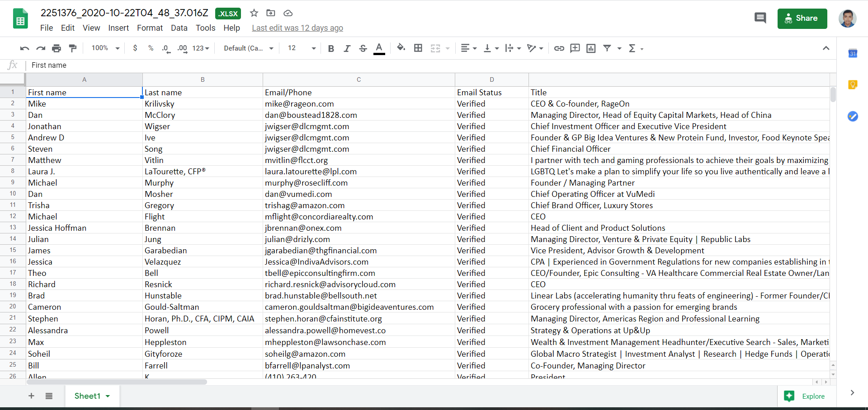Open Google Keep in the side panel
Screen dimensions: 868x410
tap(853, 84)
